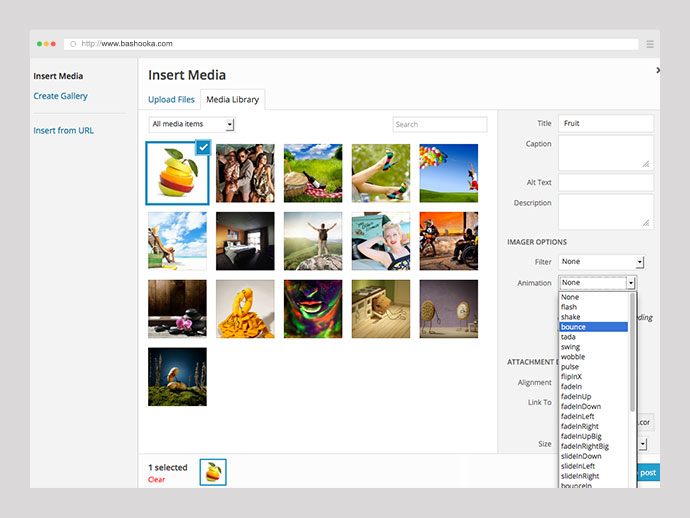Open the Size dropdown arrow
This screenshot has height=518, width=690.
pos(642,444)
